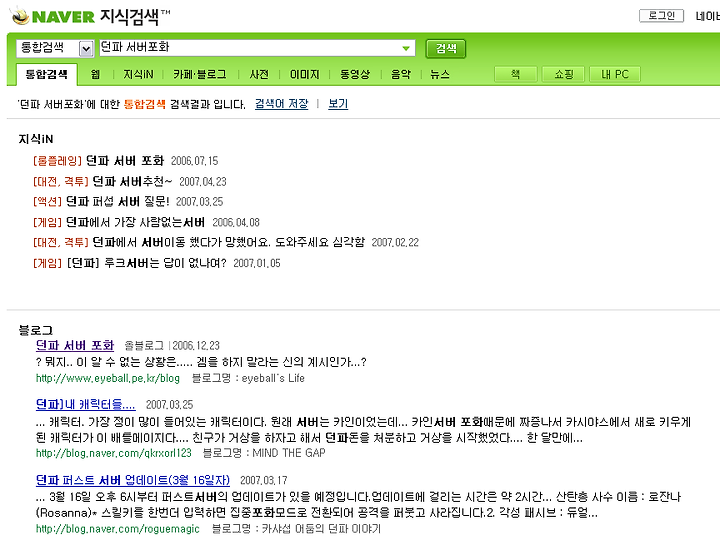Screen dimensions: 720x540
Task: Click the blog.naver.com/roguemagic URL
Action: pyautogui.click(x=118, y=529)
